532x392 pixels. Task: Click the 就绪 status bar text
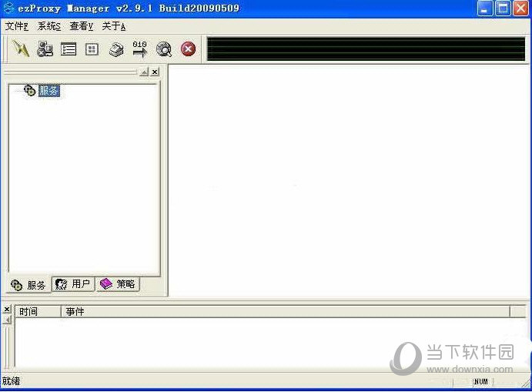[12, 381]
